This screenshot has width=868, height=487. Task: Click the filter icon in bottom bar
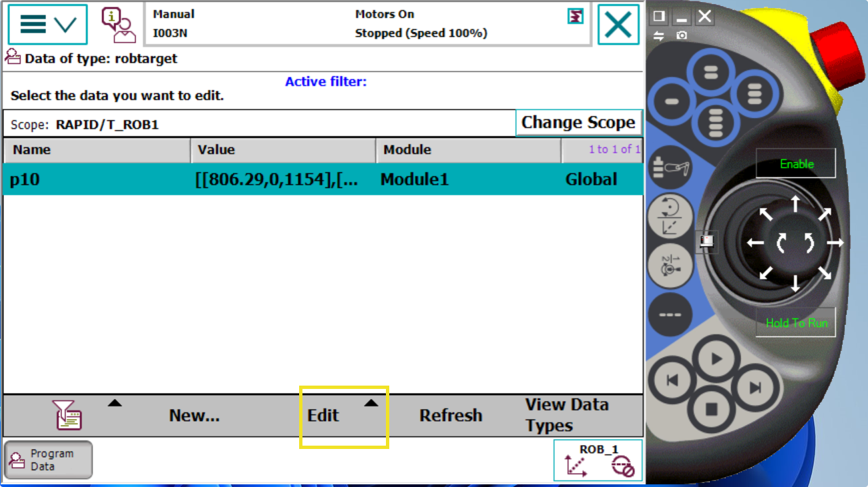pyautogui.click(x=67, y=415)
